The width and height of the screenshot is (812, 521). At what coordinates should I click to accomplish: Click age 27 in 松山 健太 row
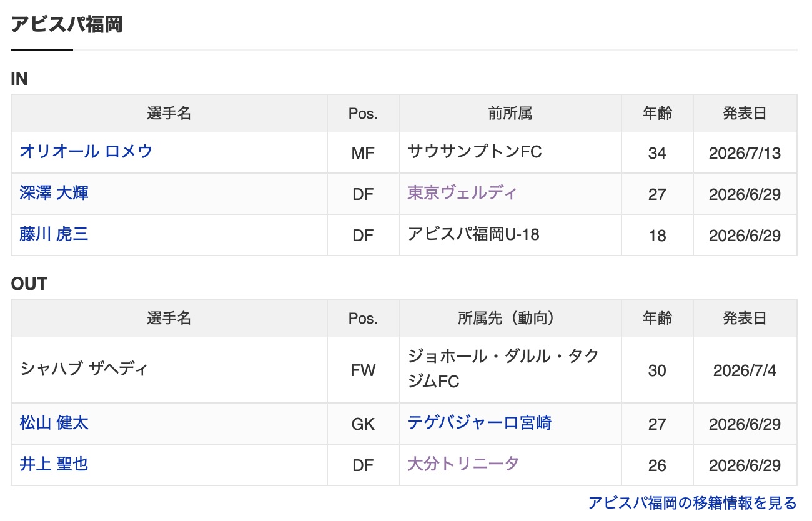[657, 424]
